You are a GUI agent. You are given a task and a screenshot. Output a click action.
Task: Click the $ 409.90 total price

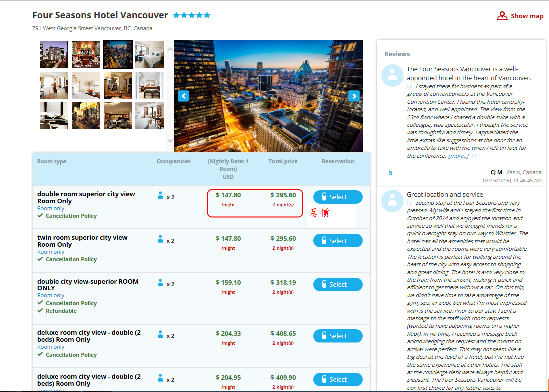click(x=283, y=377)
